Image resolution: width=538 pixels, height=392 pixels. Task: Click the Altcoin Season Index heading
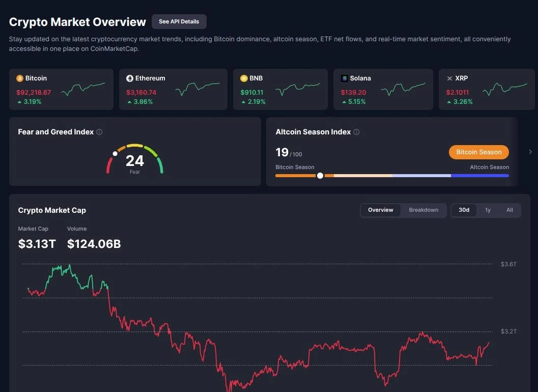pyautogui.click(x=313, y=132)
